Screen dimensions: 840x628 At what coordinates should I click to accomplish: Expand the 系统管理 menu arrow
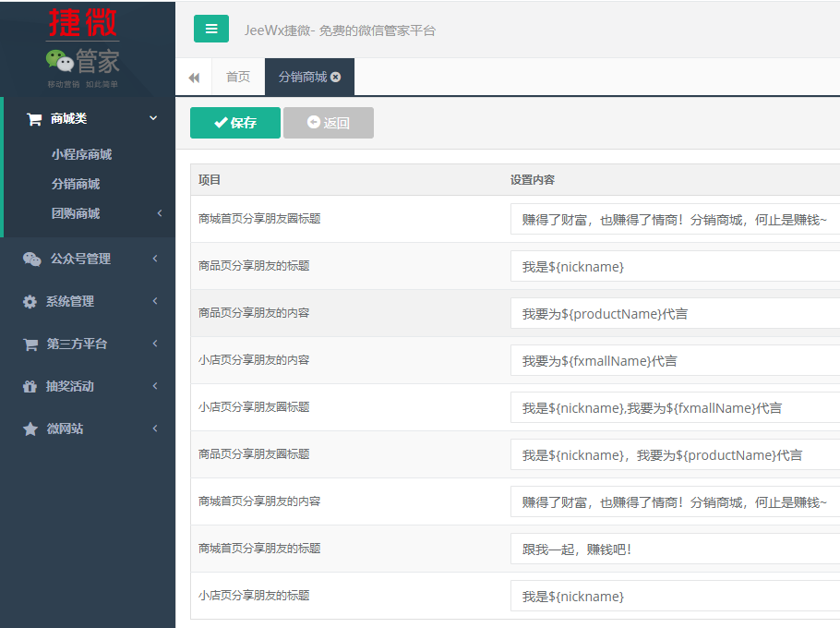click(x=155, y=301)
